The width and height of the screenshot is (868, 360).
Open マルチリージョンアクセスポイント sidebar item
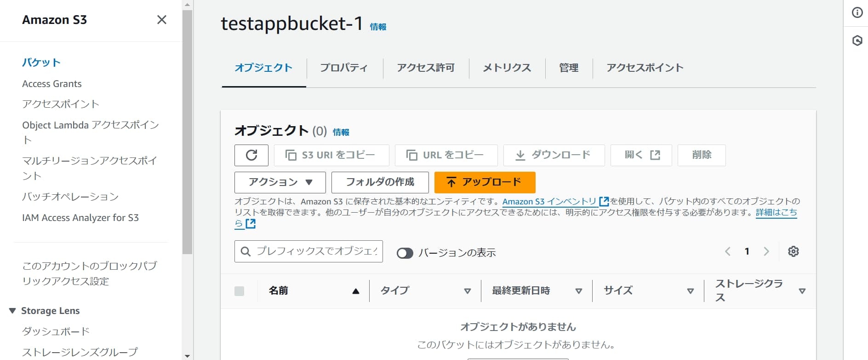[x=90, y=168]
